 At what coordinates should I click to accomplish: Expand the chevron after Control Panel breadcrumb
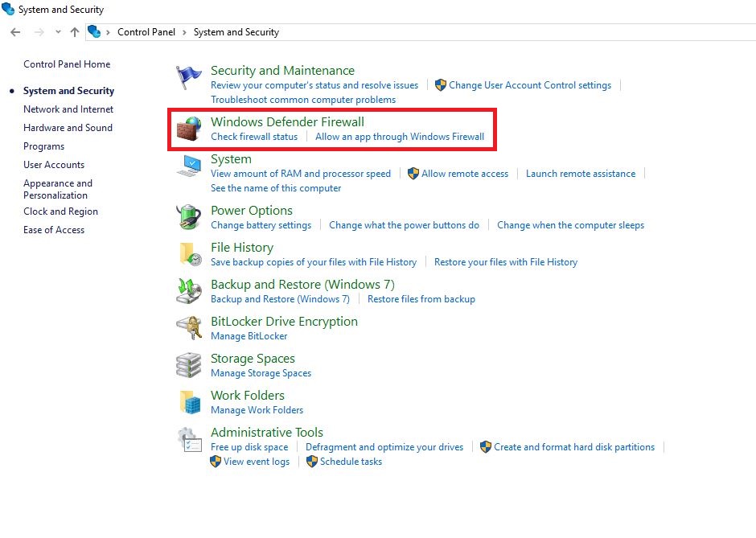[184, 32]
